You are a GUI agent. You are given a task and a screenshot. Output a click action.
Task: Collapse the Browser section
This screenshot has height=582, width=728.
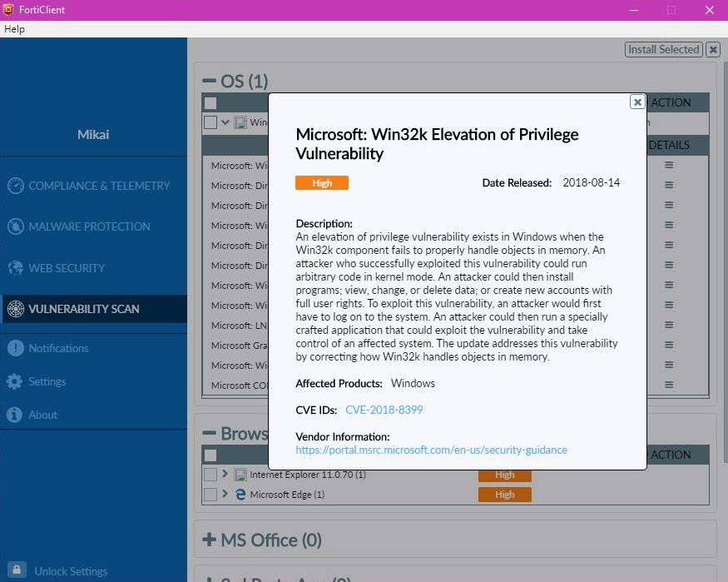coord(210,433)
